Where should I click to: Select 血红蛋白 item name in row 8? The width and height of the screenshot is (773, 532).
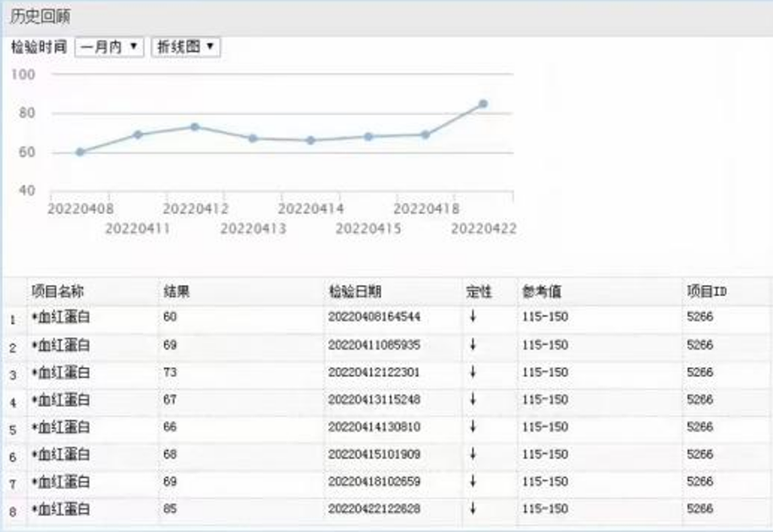61,509
